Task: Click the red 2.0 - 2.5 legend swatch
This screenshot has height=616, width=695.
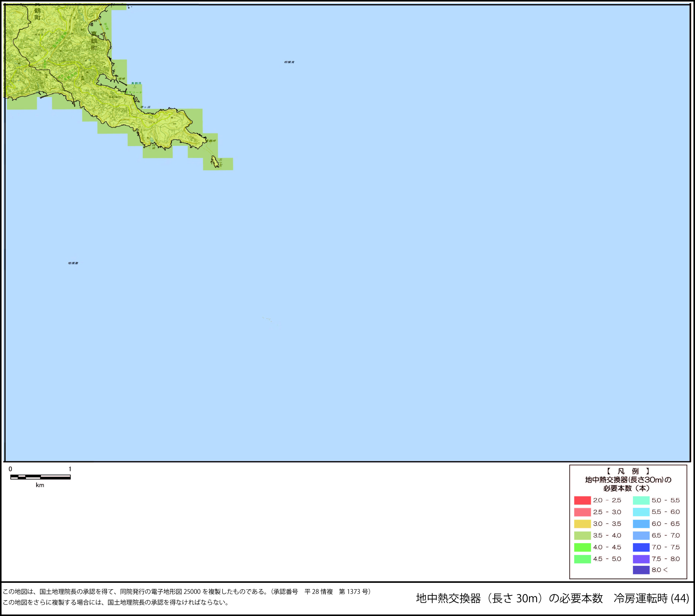Action: 582,500
